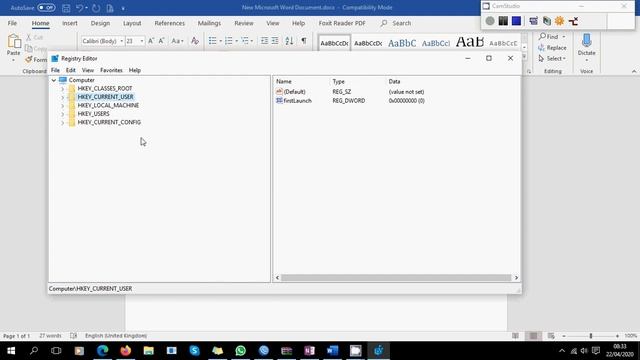Open Firefox from the taskbar
The width and height of the screenshot is (640, 360).
(126, 351)
